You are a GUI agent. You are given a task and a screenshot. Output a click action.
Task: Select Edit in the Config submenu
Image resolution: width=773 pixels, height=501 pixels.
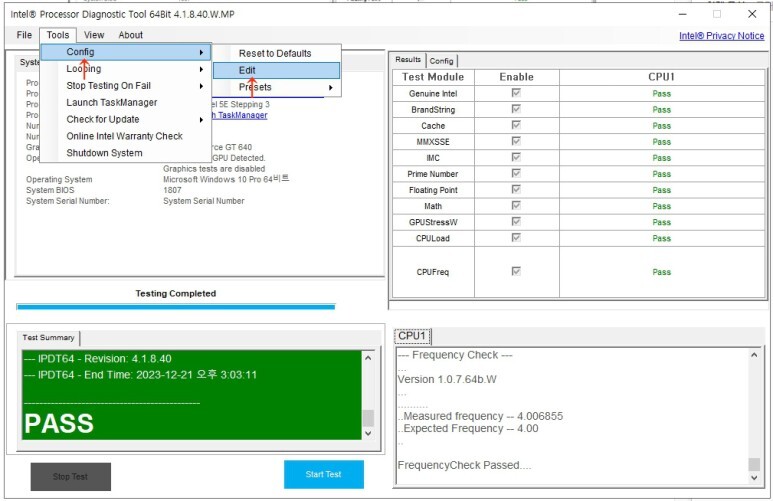(277, 70)
